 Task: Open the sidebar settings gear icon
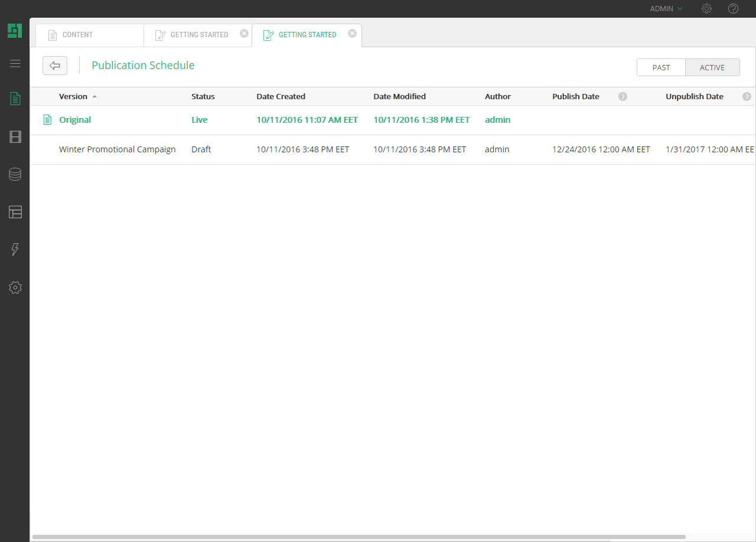pyautogui.click(x=15, y=288)
